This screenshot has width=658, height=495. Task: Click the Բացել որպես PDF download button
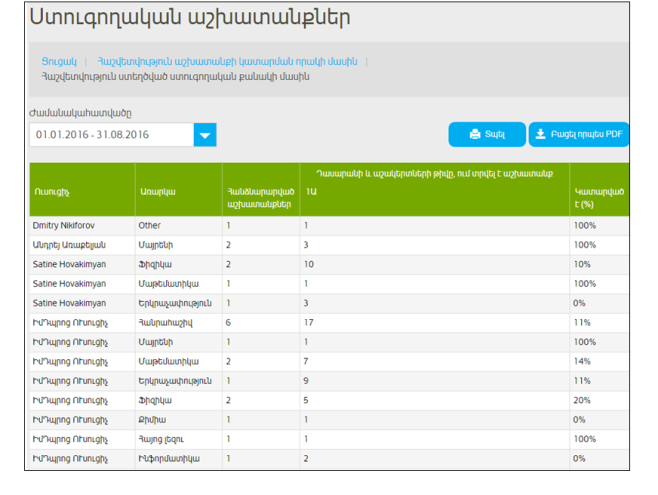point(579,134)
